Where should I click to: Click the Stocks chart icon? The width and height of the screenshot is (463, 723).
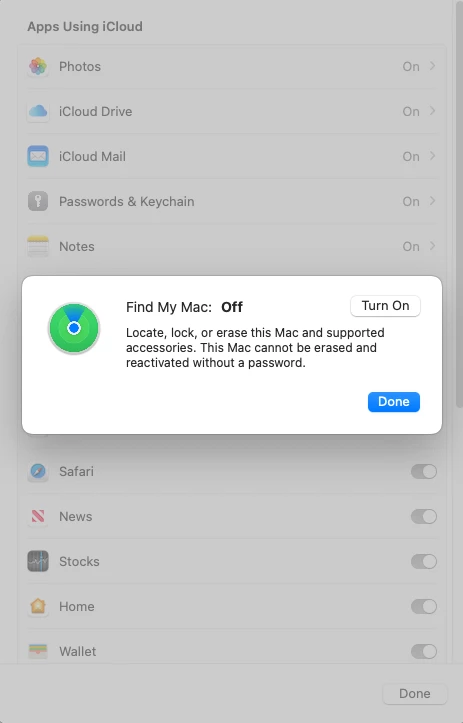pos(38,561)
